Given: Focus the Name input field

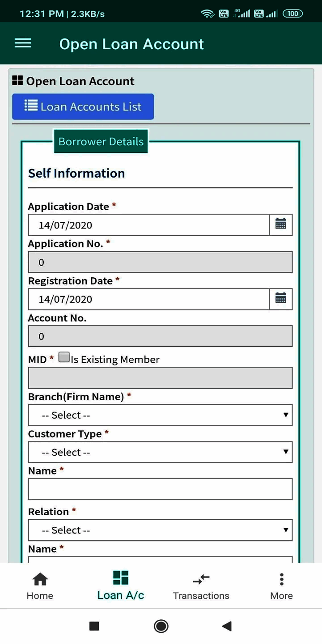Looking at the screenshot, I should (160, 489).
